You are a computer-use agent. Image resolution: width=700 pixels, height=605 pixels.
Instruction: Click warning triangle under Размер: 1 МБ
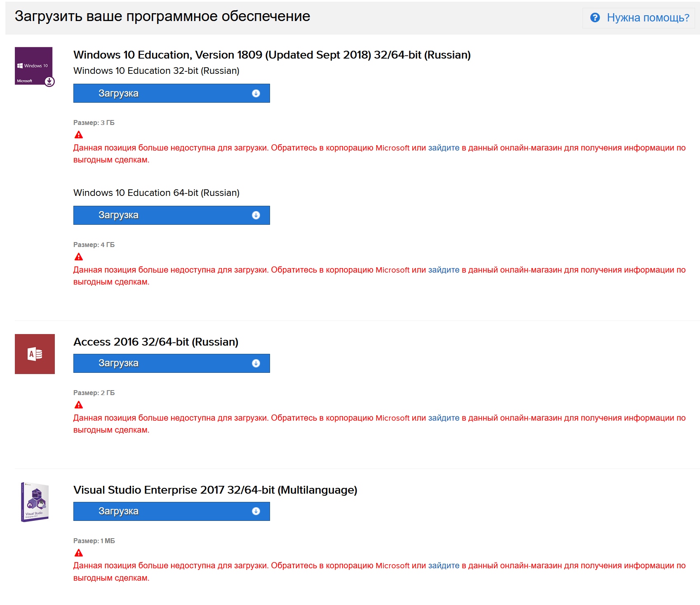click(79, 553)
